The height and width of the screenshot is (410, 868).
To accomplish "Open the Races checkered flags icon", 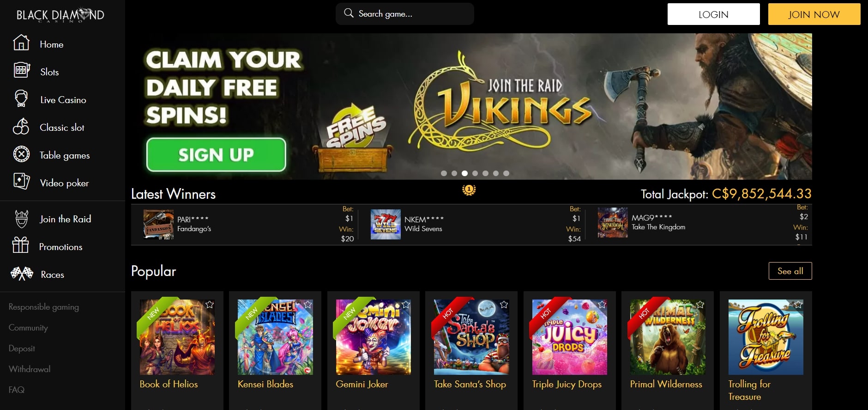I will [22, 274].
